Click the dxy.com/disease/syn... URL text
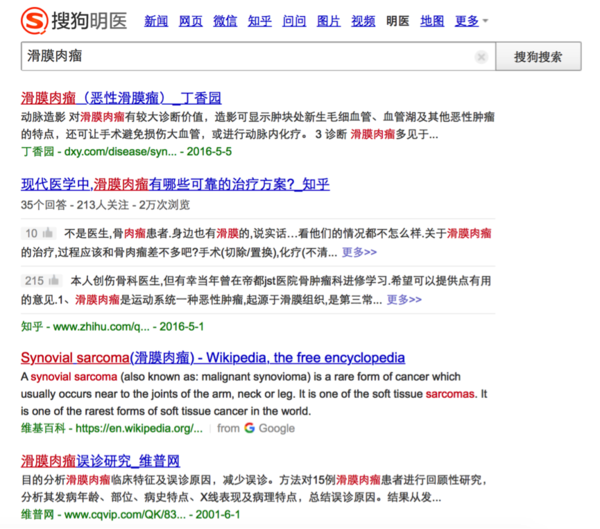 pos(121,152)
